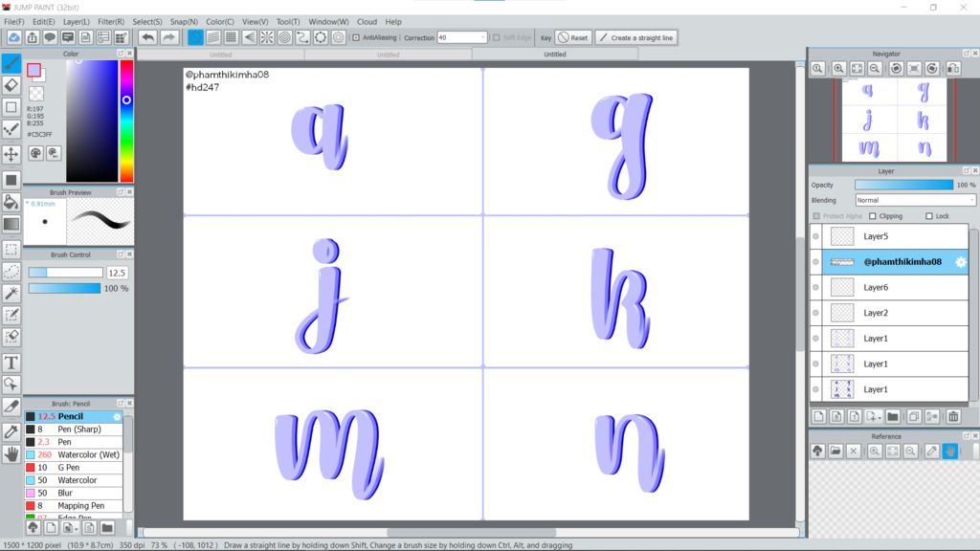Click the brush size slider
Viewport: 980px width, 551px height.
point(66,273)
